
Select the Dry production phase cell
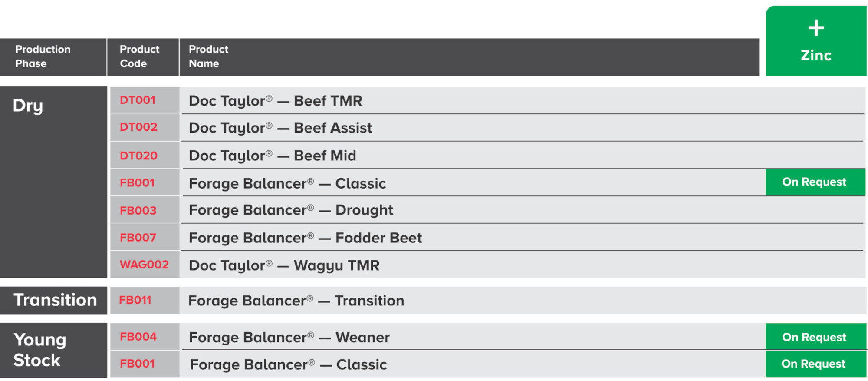click(x=28, y=106)
